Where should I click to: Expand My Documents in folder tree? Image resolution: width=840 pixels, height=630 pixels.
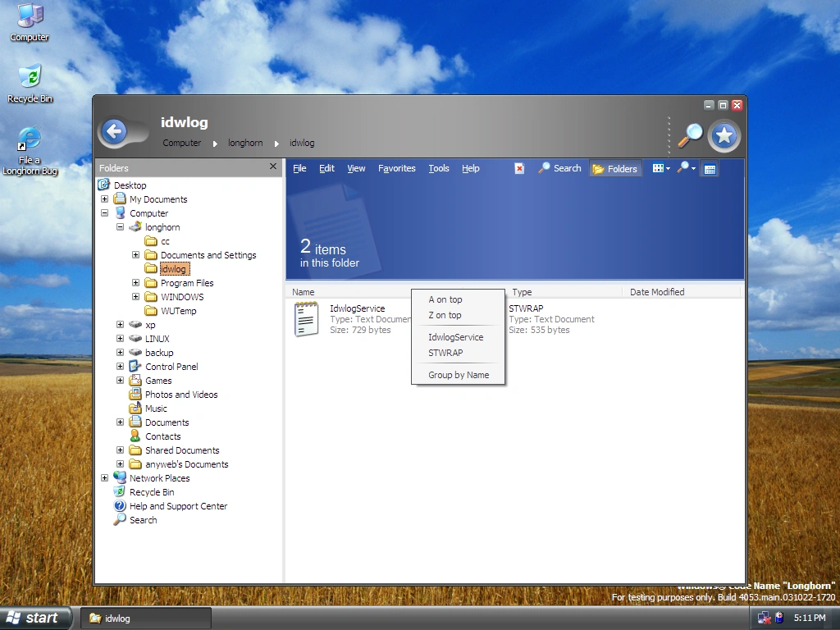(x=104, y=199)
